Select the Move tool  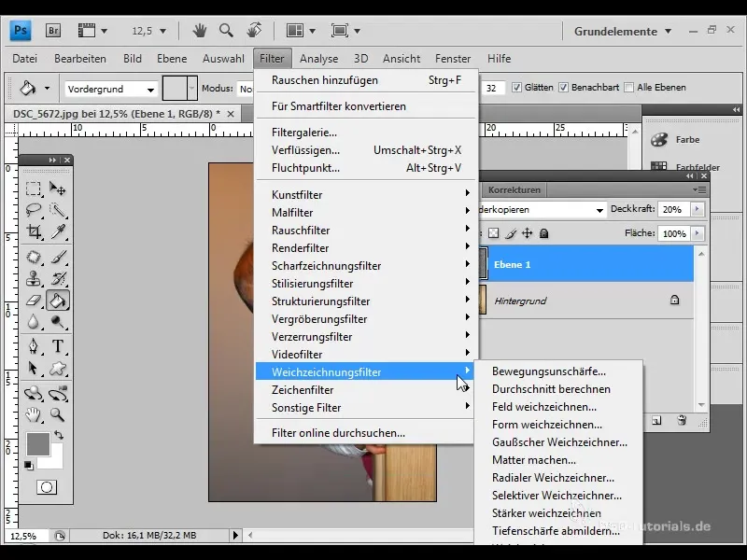coord(58,189)
